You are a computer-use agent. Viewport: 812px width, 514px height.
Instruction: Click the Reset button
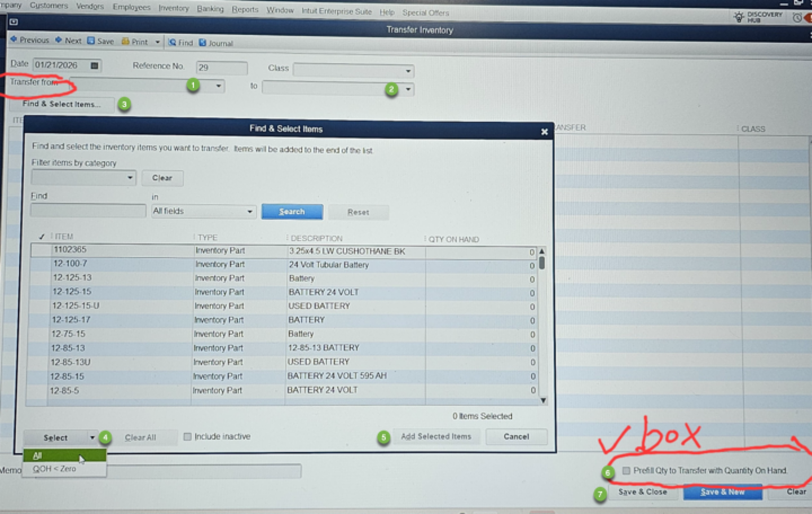pos(358,212)
